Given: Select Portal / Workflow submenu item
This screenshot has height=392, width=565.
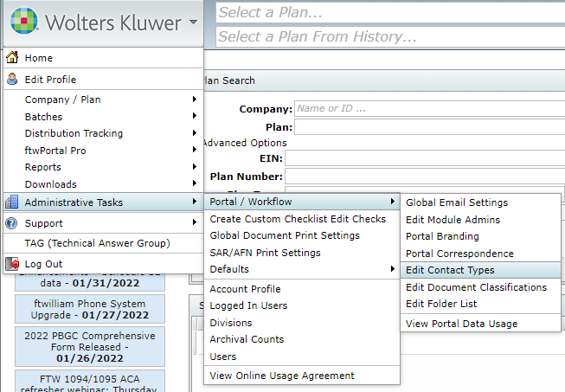Looking at the screenshot, I should (x=302, y=202).
